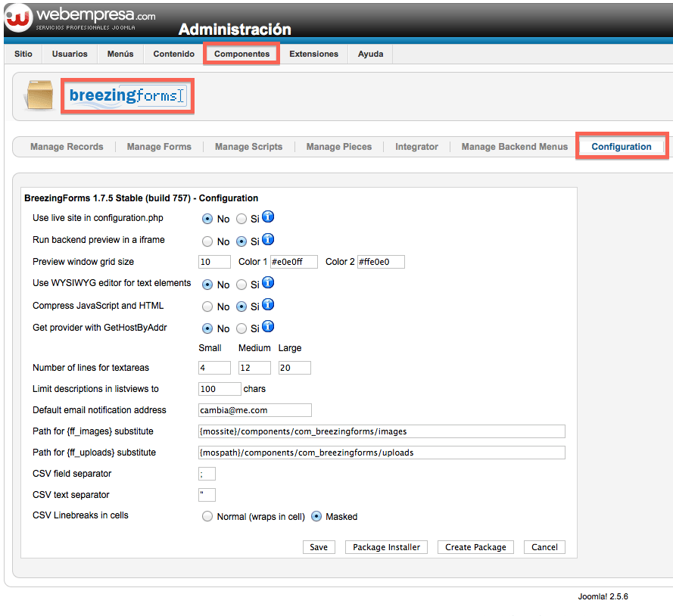Choose Masked CSV linebreaks option
This screenshot has height=616, width=673.
click(316, 516)
